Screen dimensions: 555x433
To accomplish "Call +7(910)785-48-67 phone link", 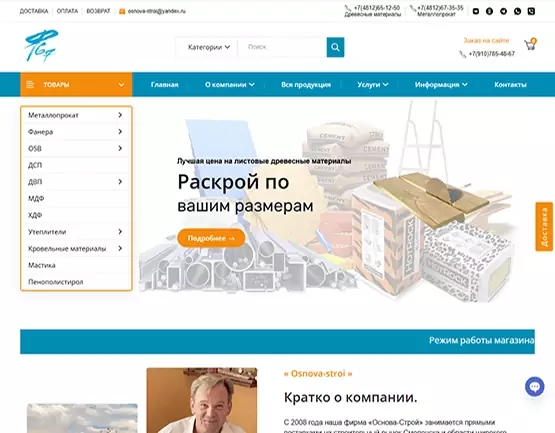I will point(492,54).
